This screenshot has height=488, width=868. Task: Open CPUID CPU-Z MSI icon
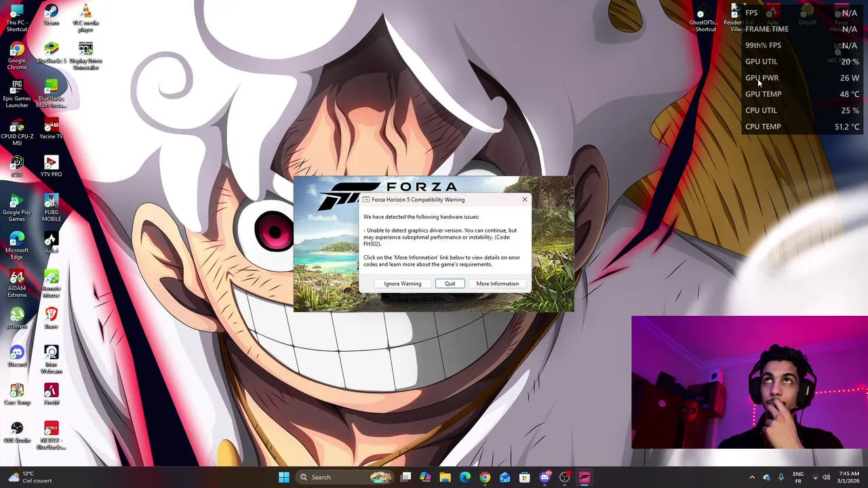point(17,132)
